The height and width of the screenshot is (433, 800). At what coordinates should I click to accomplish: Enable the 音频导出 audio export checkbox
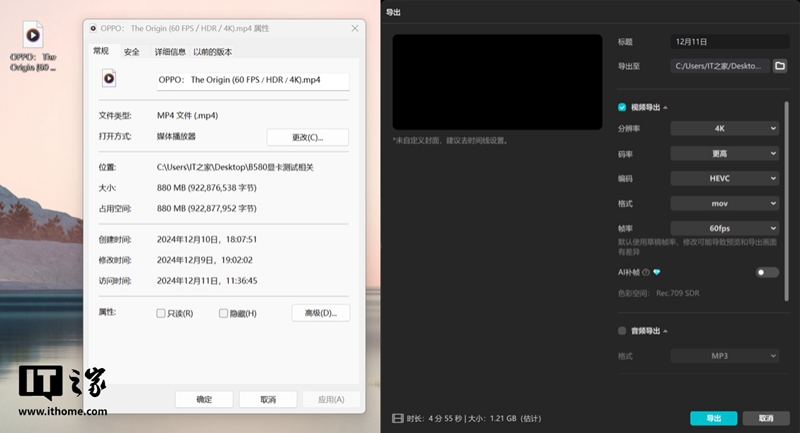[622, 330]
